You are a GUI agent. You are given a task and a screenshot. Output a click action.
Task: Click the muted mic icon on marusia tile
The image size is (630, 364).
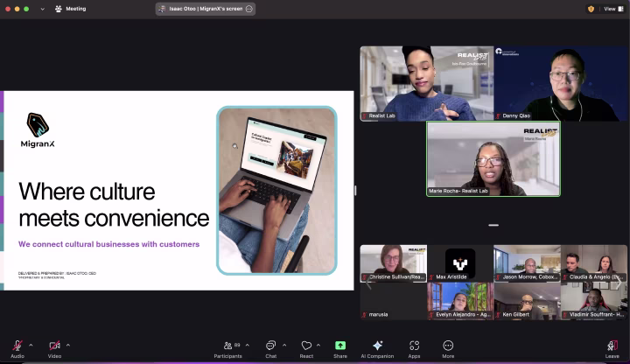(365, 315)
